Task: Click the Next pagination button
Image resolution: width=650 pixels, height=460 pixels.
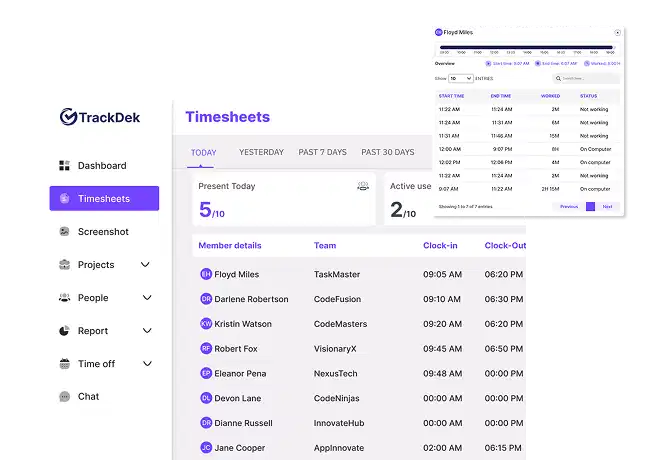Action: click(x=607, y=206)
